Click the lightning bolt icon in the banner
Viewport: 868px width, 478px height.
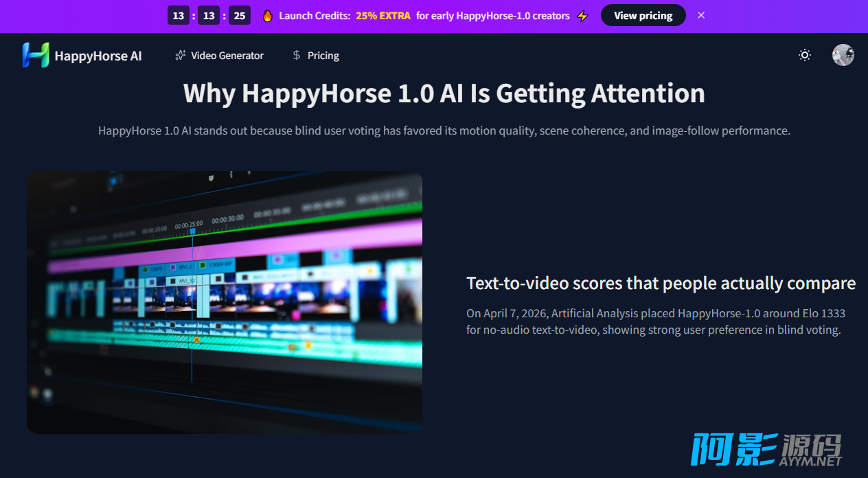(x=582, y=16)
